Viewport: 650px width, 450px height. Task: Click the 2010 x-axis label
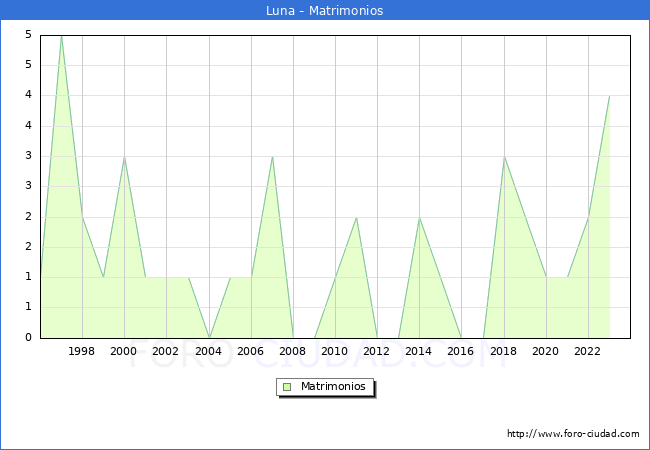tap(335, 351)
